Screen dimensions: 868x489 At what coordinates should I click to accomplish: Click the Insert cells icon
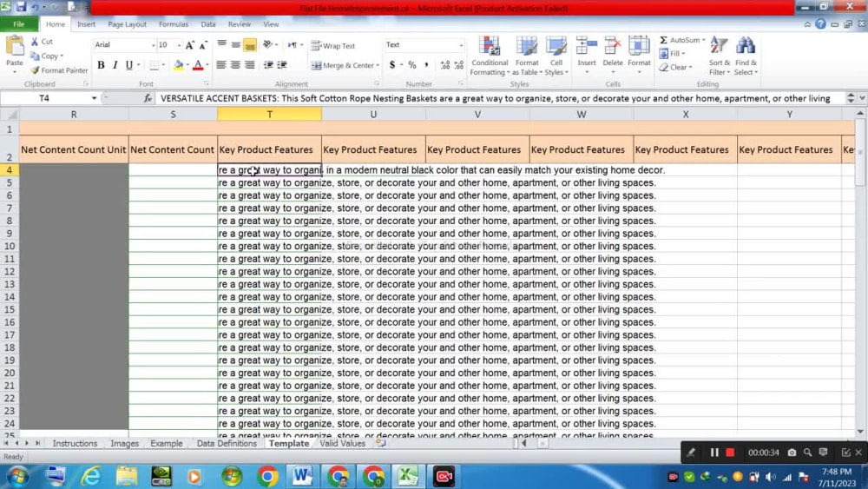click(x=586, y=47)
